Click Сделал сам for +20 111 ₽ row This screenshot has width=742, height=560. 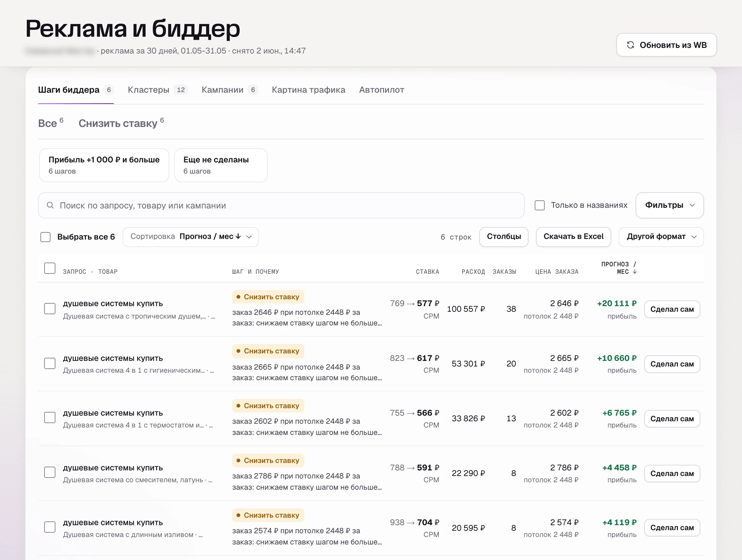pos(672,309)
